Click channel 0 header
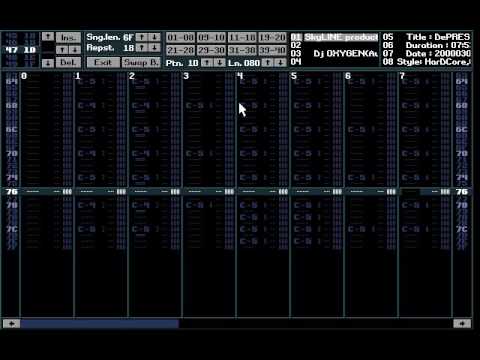The height and width of the screenshot is (360, 480). 24,76
